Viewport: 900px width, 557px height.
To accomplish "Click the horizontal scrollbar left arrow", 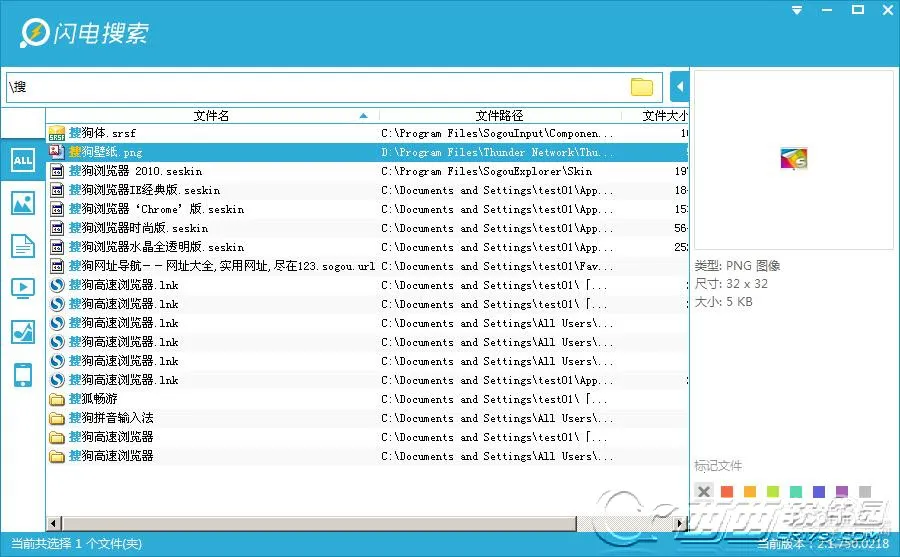I will [x=54, y=522].
